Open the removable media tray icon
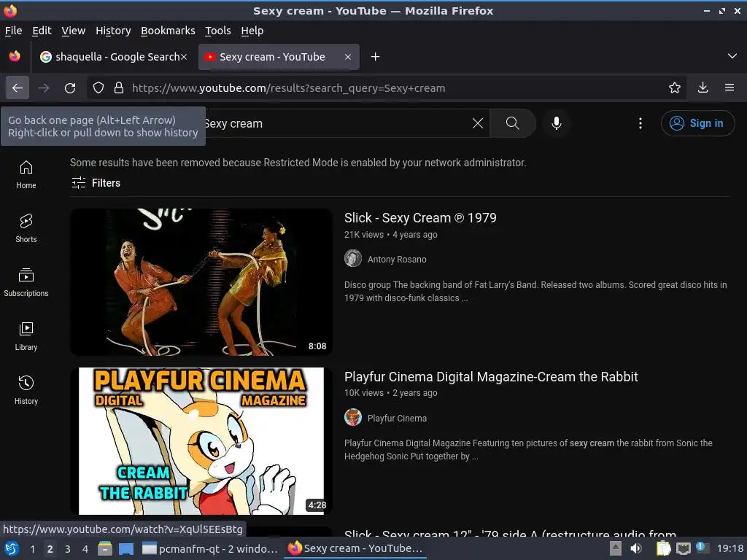Image resolution: width=747 pixels, height=560 pixels. tap(615, 548)
